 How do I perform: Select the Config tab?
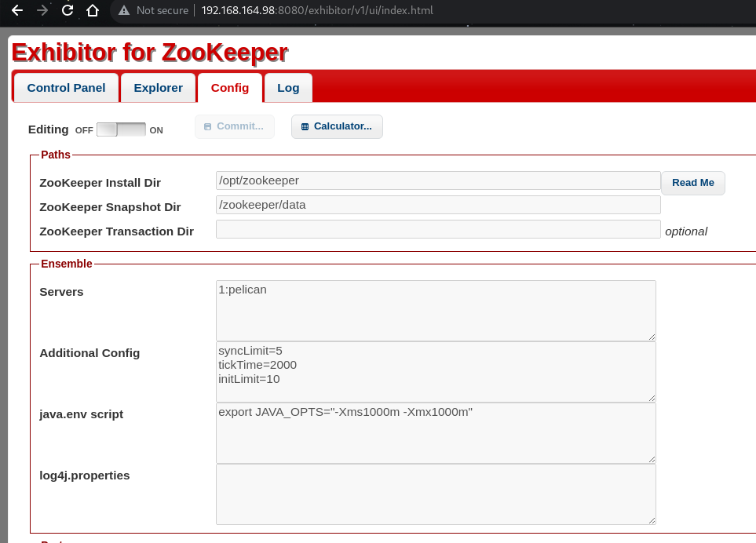pyautogui.click(x=230, y=88)
